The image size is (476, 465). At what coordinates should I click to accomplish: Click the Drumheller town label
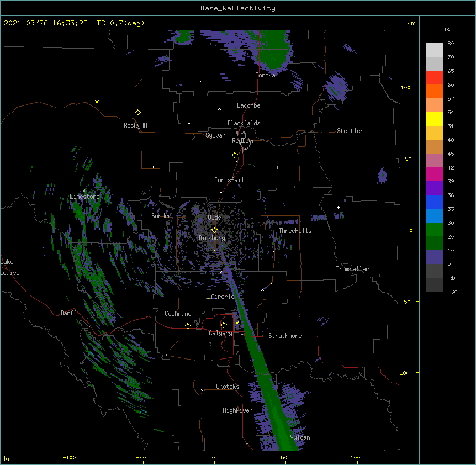click(x=352, y=269)
